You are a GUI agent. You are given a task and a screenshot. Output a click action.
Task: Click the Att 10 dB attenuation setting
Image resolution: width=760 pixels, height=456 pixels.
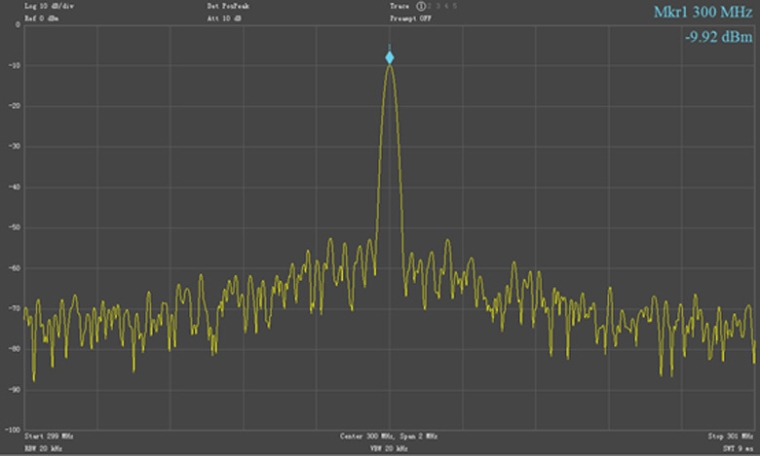click(224, 18)
